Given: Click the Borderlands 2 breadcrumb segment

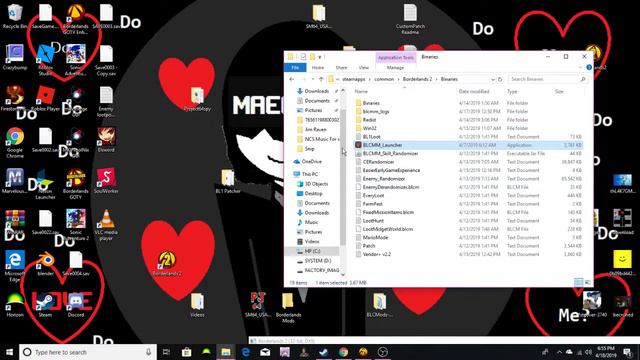Looking at the screenshot, I should [x=417, y=79].
